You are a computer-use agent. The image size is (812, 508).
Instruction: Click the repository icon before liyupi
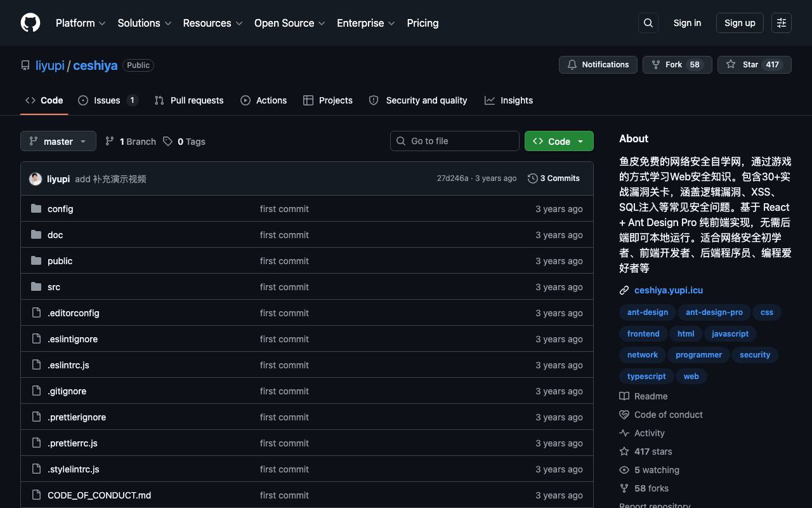[25, 65]
